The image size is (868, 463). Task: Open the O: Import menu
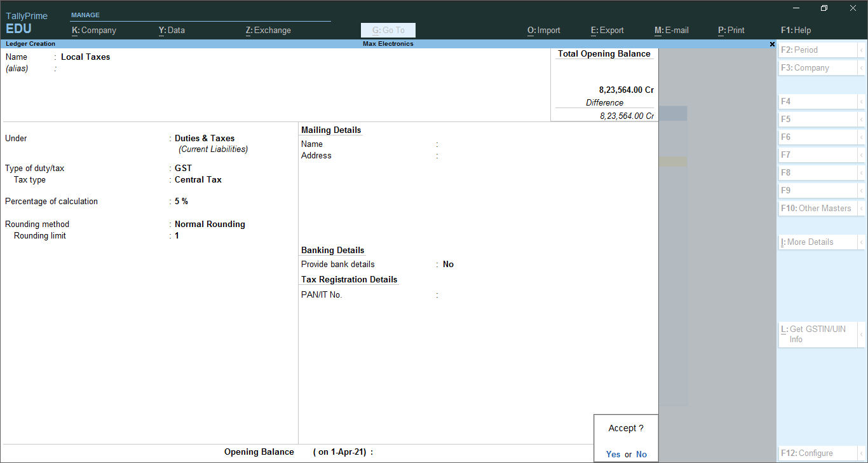544,30
